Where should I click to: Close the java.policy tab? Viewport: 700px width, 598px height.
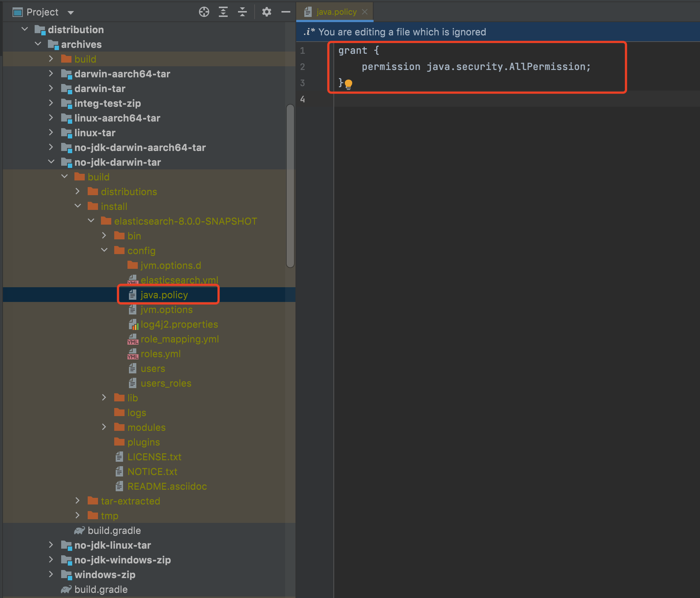click(x=365, y=12)
